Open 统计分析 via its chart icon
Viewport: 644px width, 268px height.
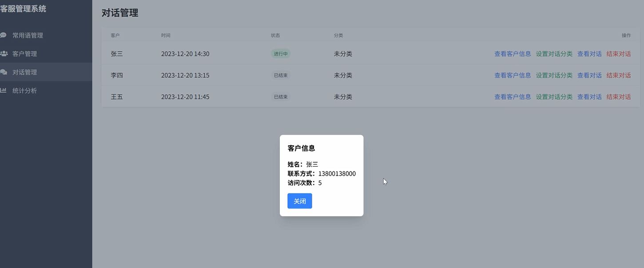click(x=4, y=90)
